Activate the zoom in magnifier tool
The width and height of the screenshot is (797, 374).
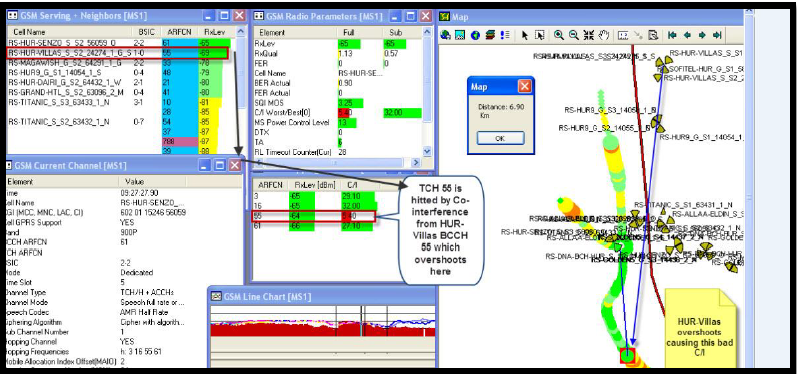[x=559, y=36]
